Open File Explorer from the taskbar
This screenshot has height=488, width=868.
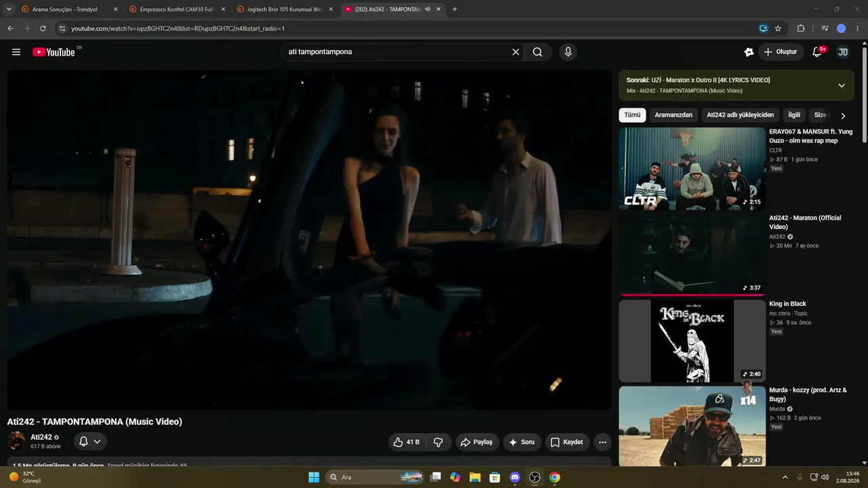pos(475,477)
